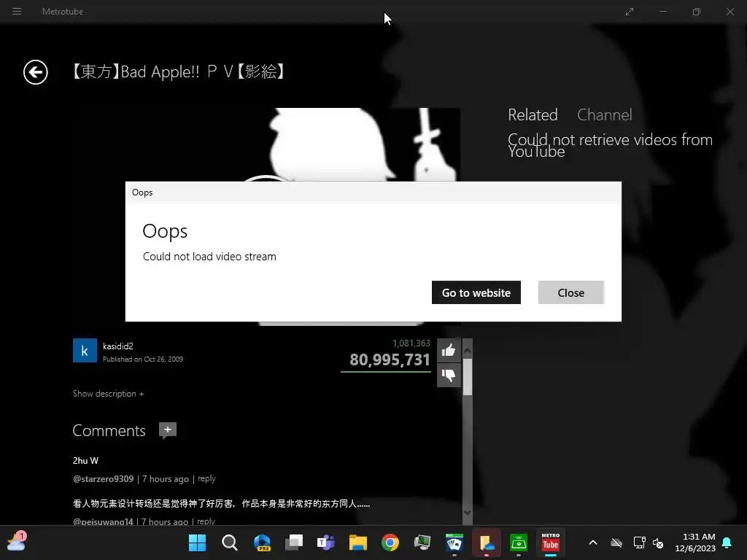747x560 pixels.
Task: Click the thumbs down dislike icon
Action: [449, 376]
